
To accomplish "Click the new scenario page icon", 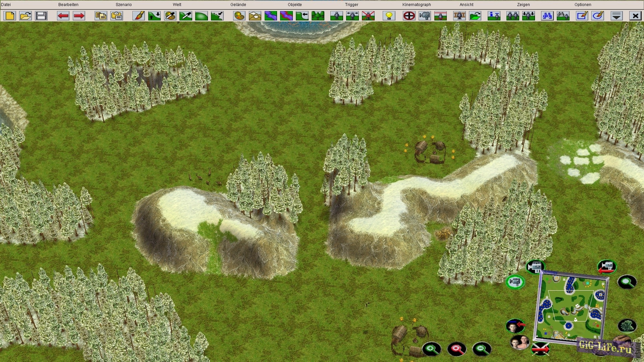I will pyautogui.click(x=10, y=16).
